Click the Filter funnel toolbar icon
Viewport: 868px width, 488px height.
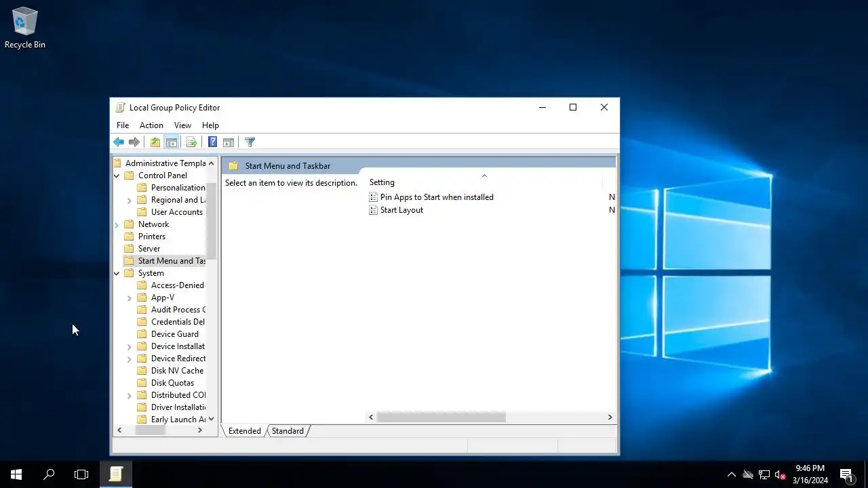[250, 142]
